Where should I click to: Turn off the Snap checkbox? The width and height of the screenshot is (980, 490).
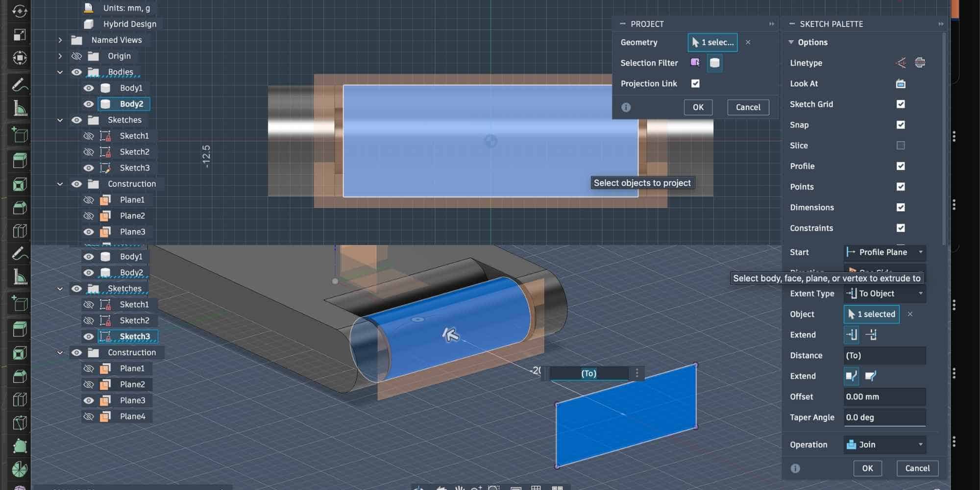coord(901,125)
